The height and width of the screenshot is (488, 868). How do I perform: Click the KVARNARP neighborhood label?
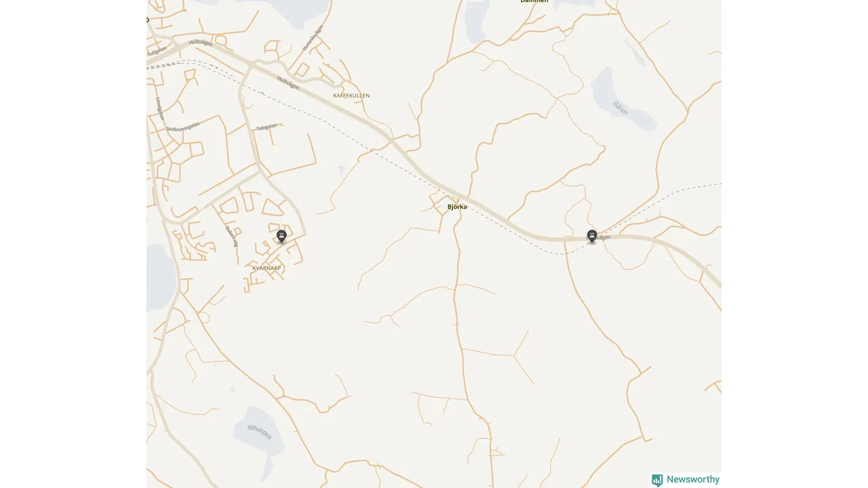point(267,268)
